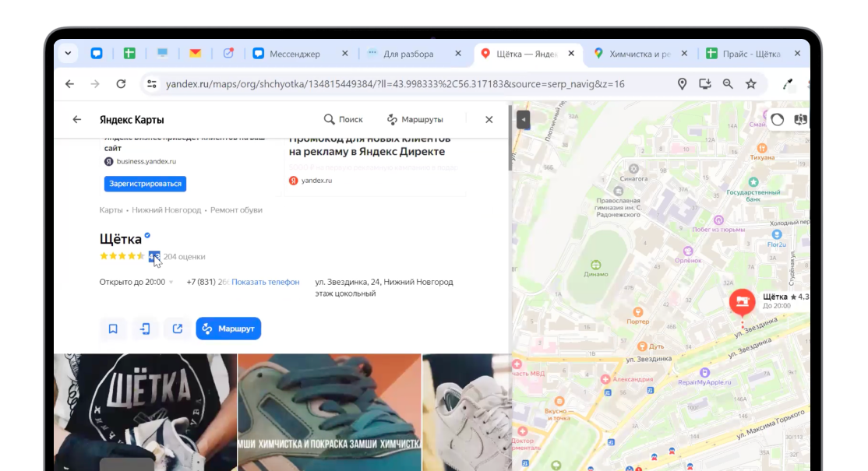Click RepairMyApple.ru marker on map

pyautogui.click(x=704, y=373)
